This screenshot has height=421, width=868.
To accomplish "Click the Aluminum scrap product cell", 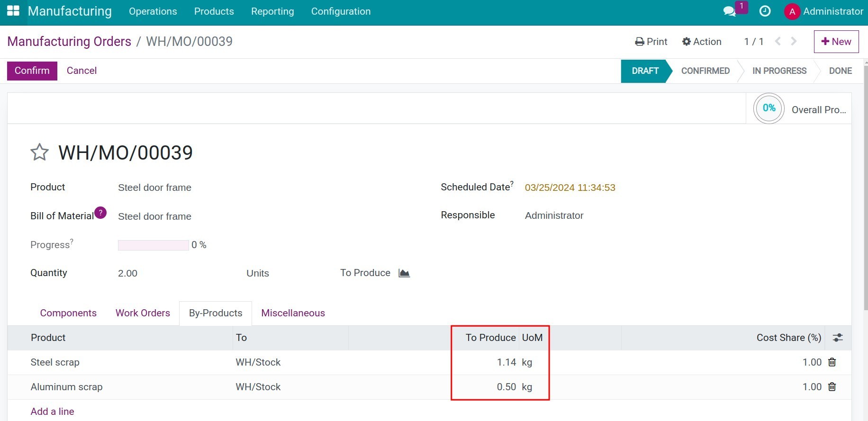I will coord(67,387).
